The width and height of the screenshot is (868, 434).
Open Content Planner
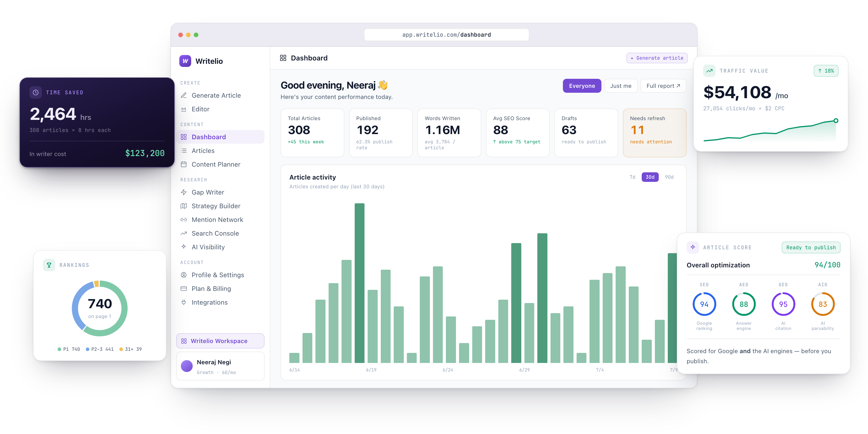pyautogui.click(x=220, y=165)
